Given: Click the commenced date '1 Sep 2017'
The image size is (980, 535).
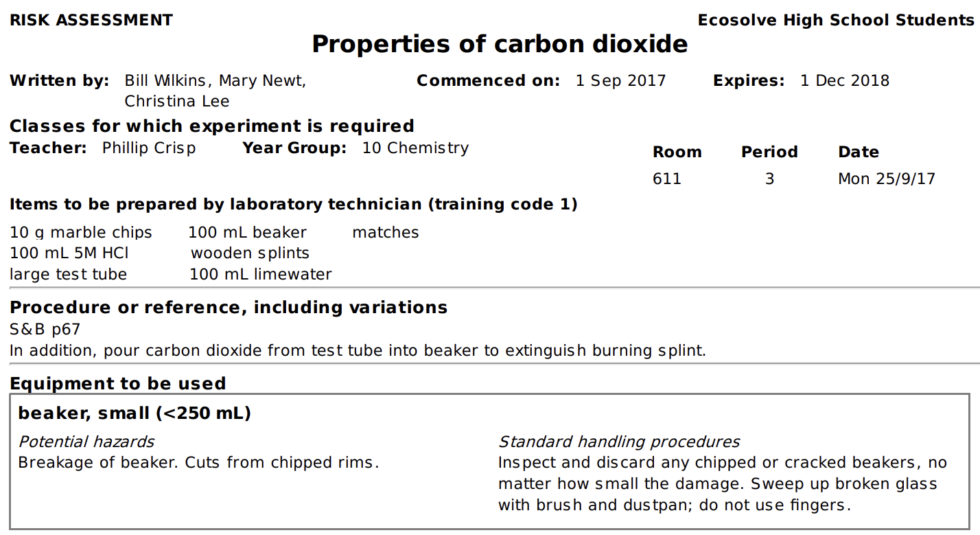Looking at the screenshot, I should pyautogui.click(x=620, y=81).
